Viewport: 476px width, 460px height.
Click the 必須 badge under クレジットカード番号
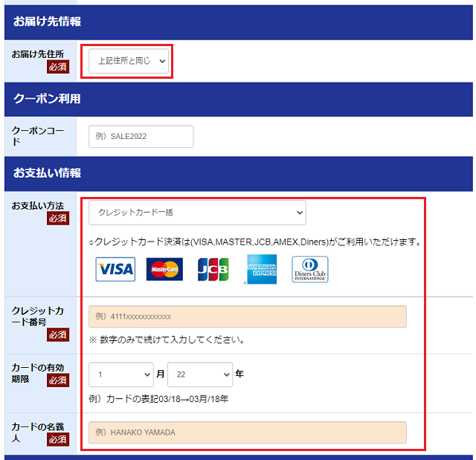point(58,334)
